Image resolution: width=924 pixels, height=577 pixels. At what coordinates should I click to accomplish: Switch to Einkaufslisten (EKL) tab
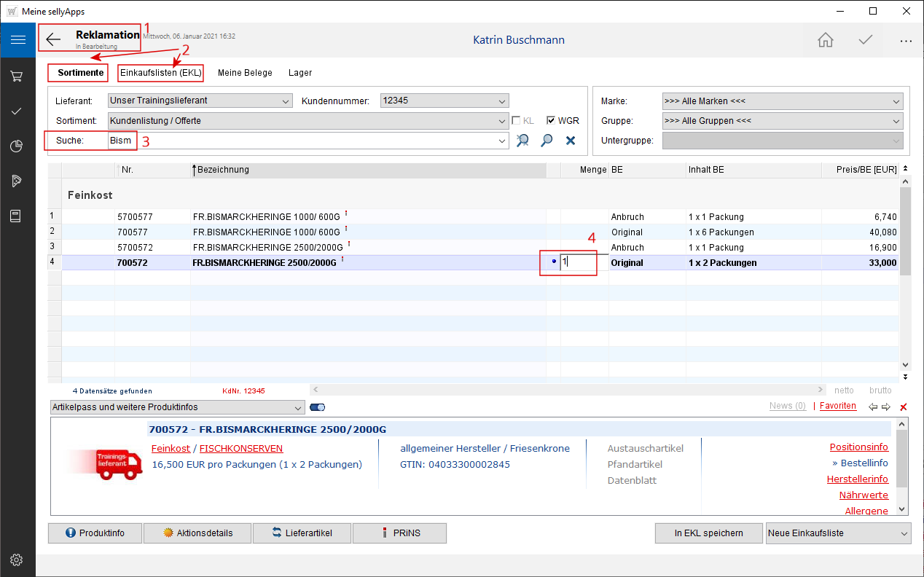160,73
